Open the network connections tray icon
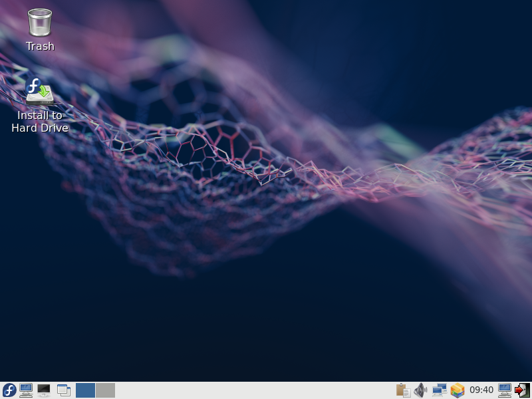The image size is (532, 399). (439, 390)
